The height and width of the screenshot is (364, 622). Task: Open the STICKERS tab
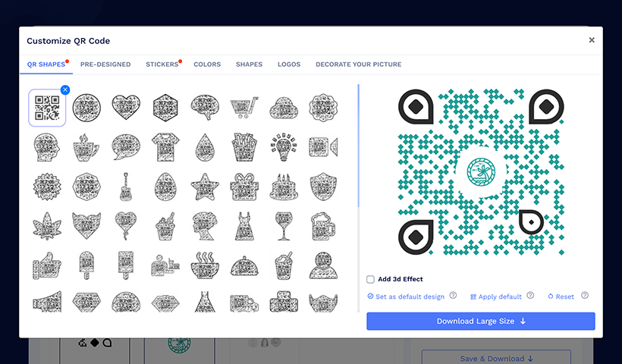pos(162,64)
